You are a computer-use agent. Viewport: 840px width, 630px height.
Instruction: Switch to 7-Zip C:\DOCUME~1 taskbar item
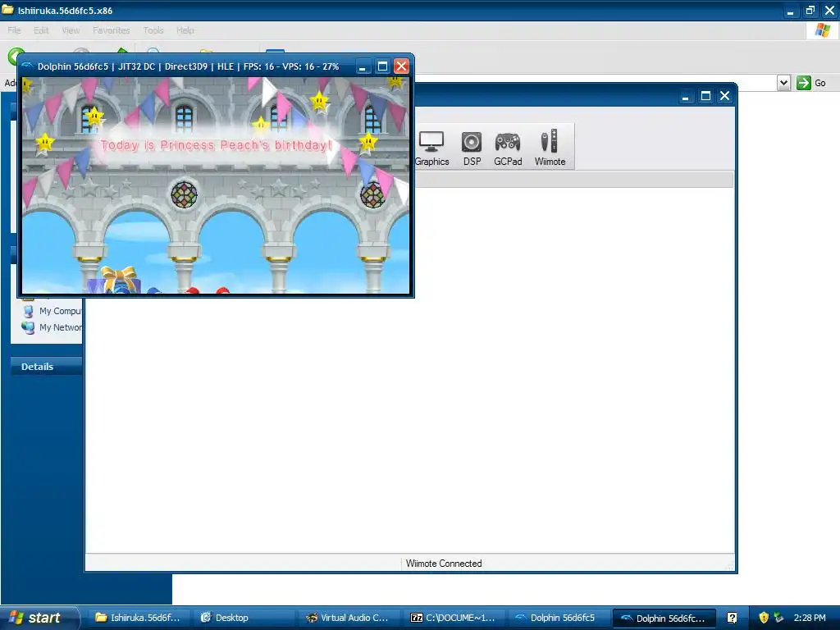453,618
